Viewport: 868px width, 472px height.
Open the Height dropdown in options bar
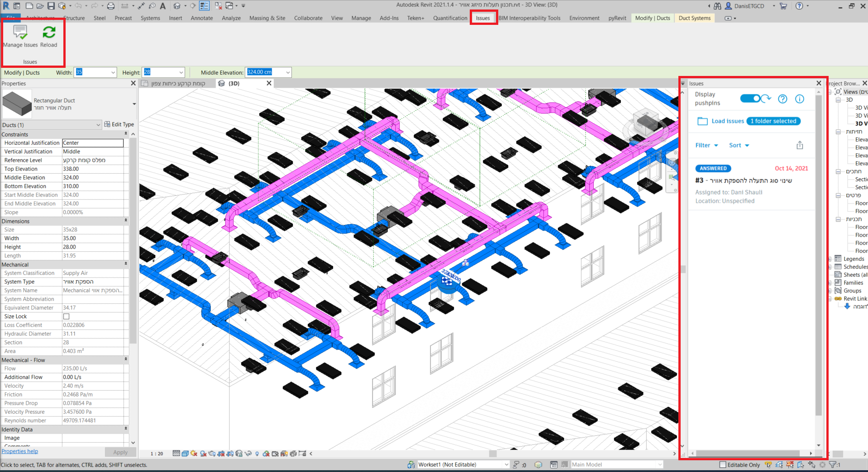181,72
